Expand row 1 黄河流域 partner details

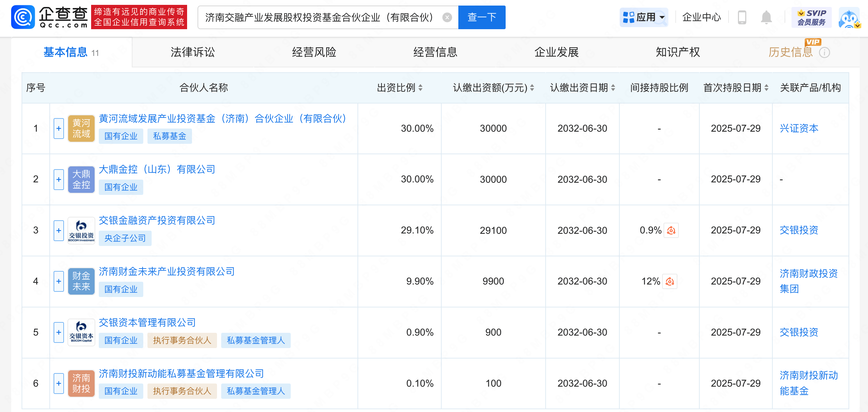pos(59,129)
